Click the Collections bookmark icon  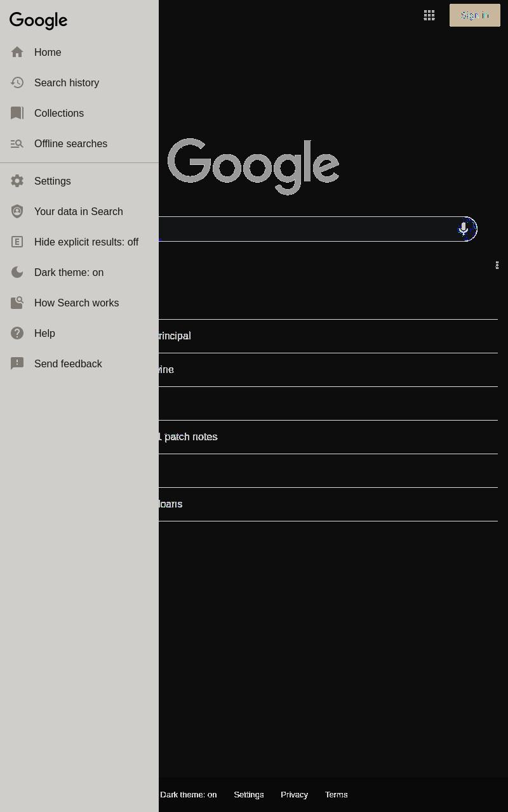[17, 113]
